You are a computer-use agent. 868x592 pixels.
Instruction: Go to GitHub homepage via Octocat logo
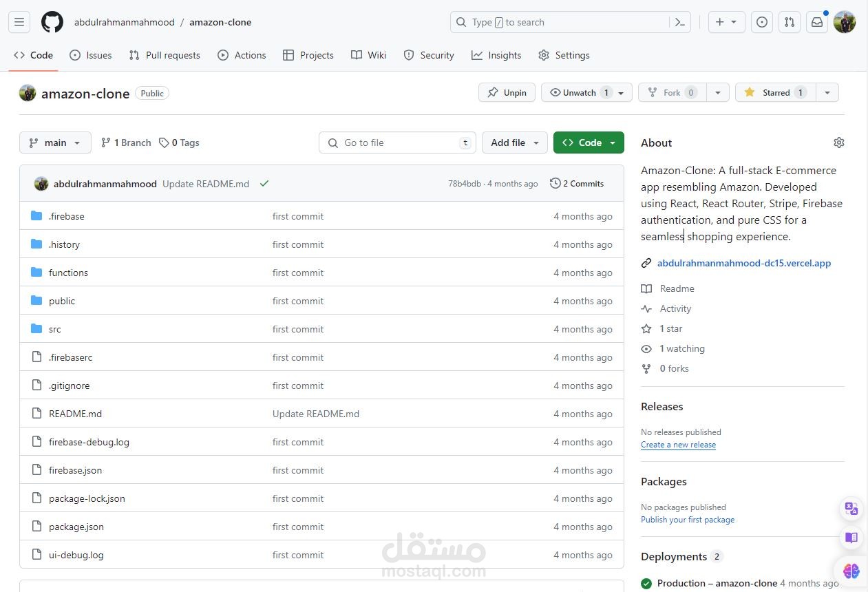[x=52, y=22]
